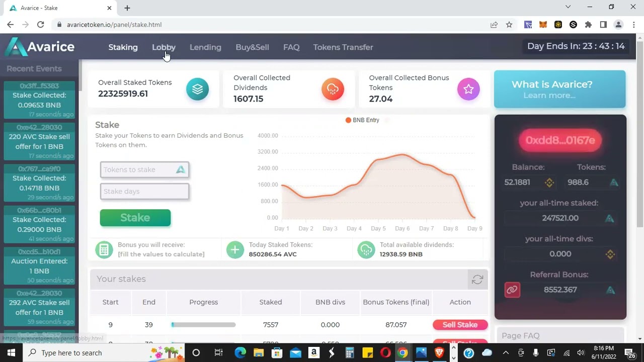
Task: Click the Bonus Tokens (final) column header
Action: pos(396,302)
